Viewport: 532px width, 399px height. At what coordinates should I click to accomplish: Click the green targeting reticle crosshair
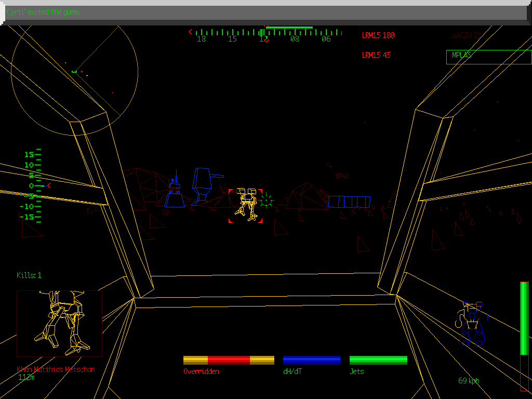point(267,200)
